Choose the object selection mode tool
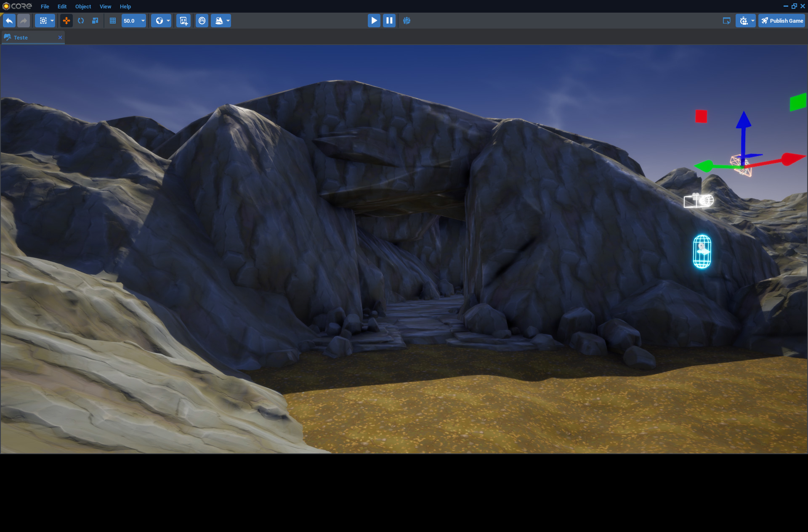Screen dimensions: 808x532 pos(43,21)
